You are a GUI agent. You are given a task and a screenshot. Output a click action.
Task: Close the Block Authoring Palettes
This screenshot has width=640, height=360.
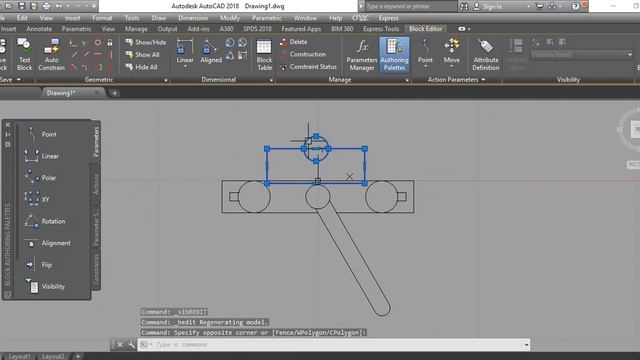pyautogui.click(x=8, y=125)
